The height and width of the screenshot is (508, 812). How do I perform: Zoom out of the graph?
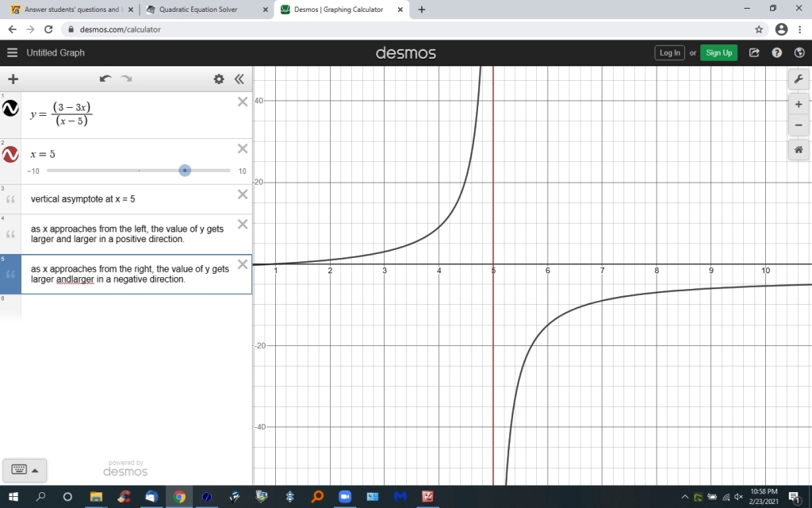pos(799,125)
